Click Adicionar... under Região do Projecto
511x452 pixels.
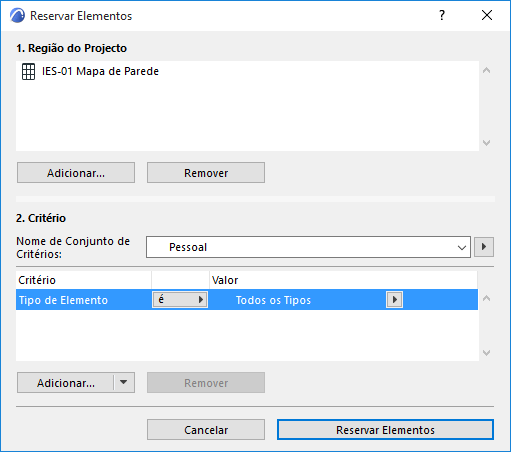[76, 173]
